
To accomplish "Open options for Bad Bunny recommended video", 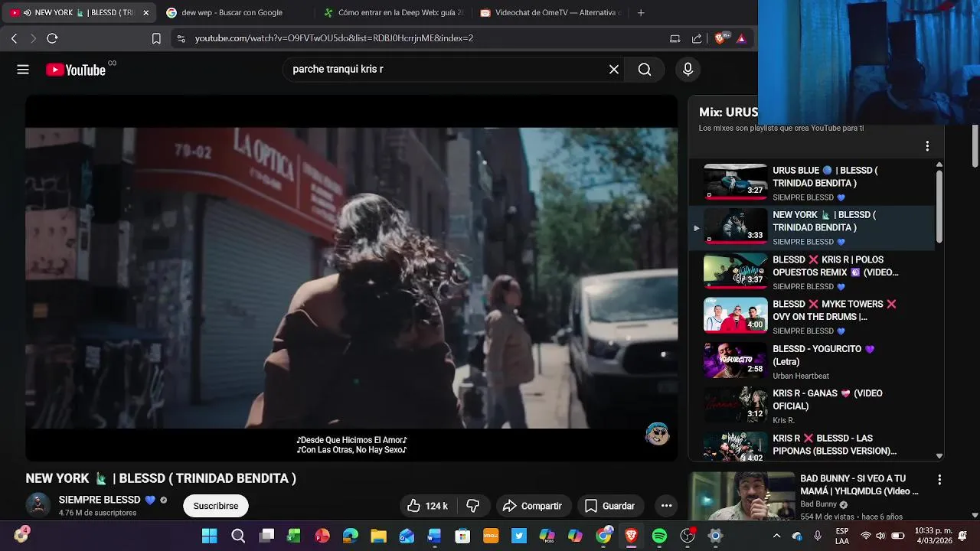I will tap(939, 480).
